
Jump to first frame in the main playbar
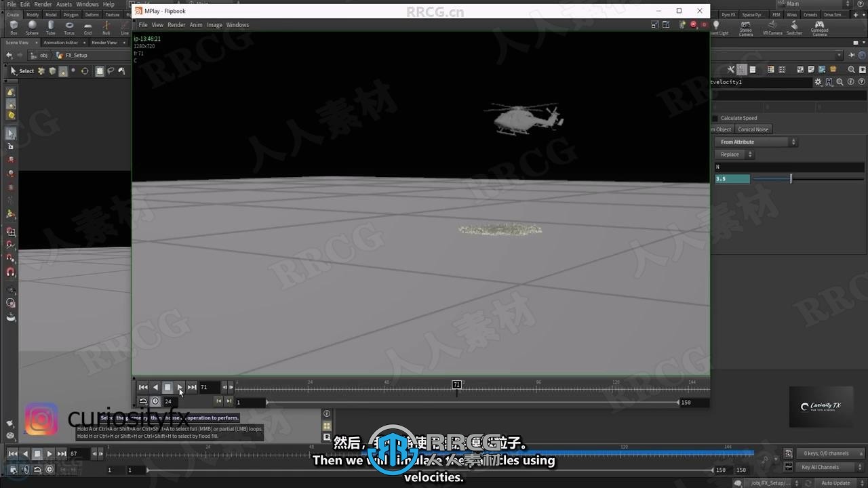(x=13, y=453)
